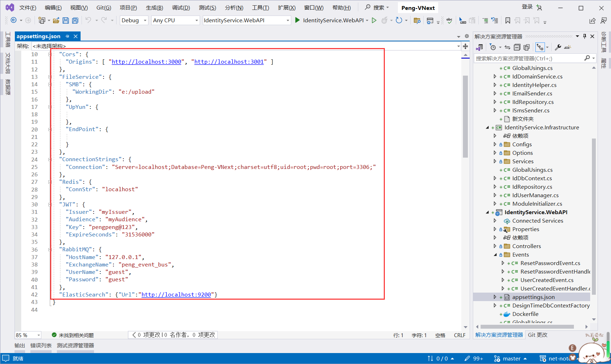Open the 文件(F) menu
This screenshot has width=611, height=364.
coord(28,8)
